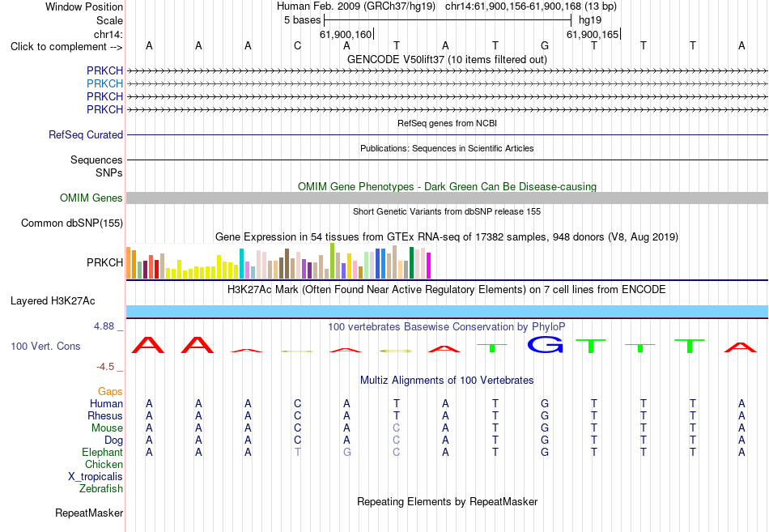The height and width of the screenshot is (532, 769).
Task: Select the Human species label
Action: 106,403
